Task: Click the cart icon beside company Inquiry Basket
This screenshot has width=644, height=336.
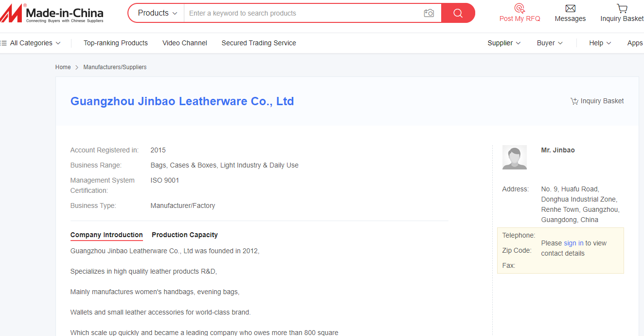Action: point(574,101)
